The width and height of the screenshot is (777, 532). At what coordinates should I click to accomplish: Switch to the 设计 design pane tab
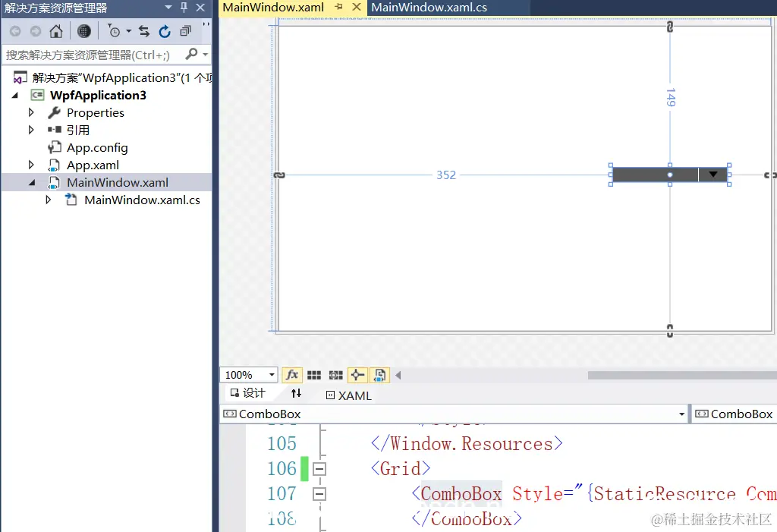[x=248, y=393]
